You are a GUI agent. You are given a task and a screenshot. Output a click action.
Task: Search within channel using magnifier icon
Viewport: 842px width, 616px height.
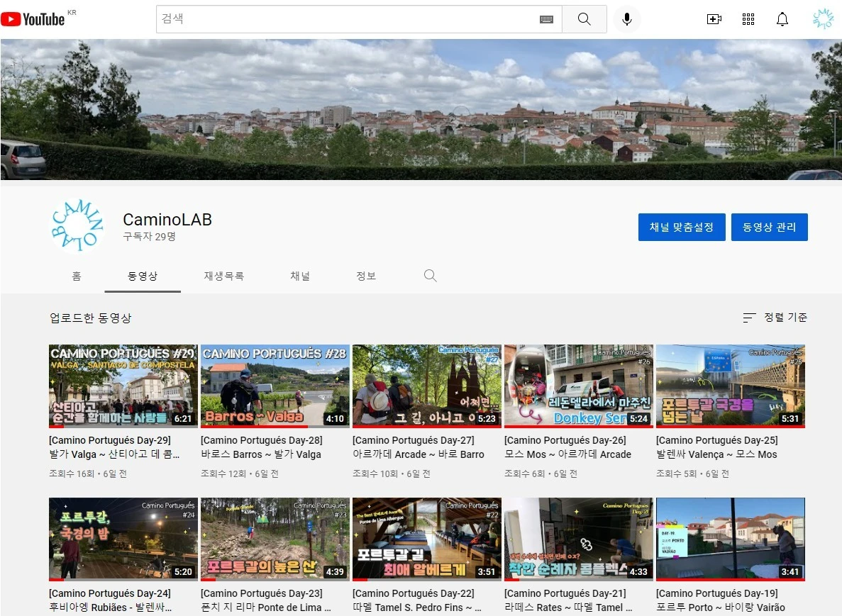coord(430,275)
